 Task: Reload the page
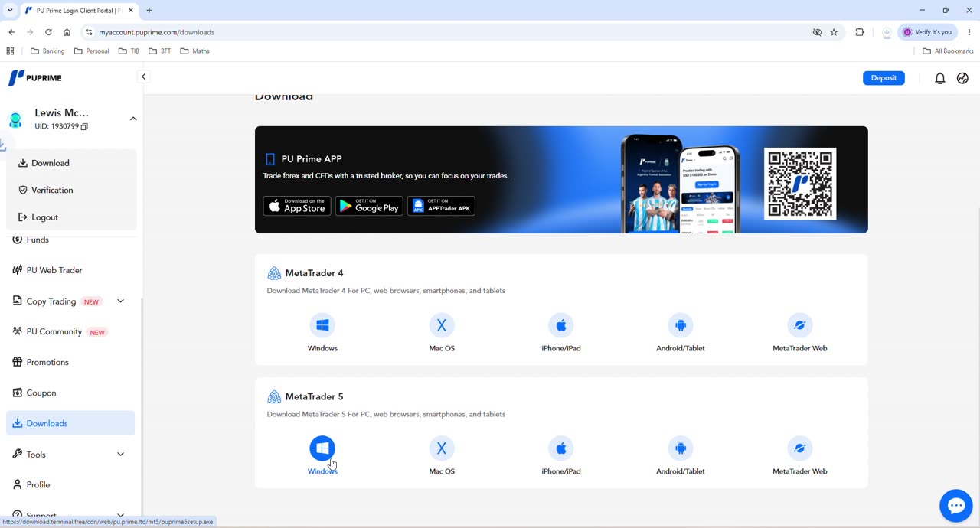[x=48, y=32]
